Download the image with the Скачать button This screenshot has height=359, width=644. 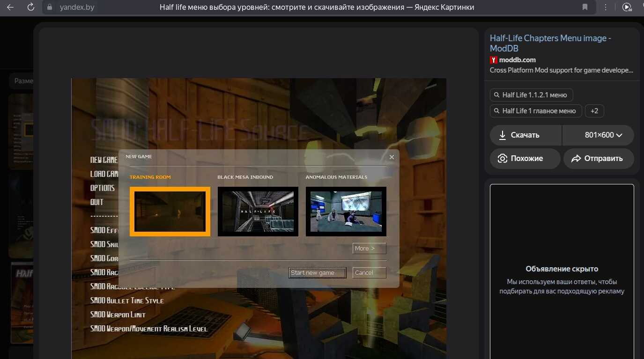526,135
